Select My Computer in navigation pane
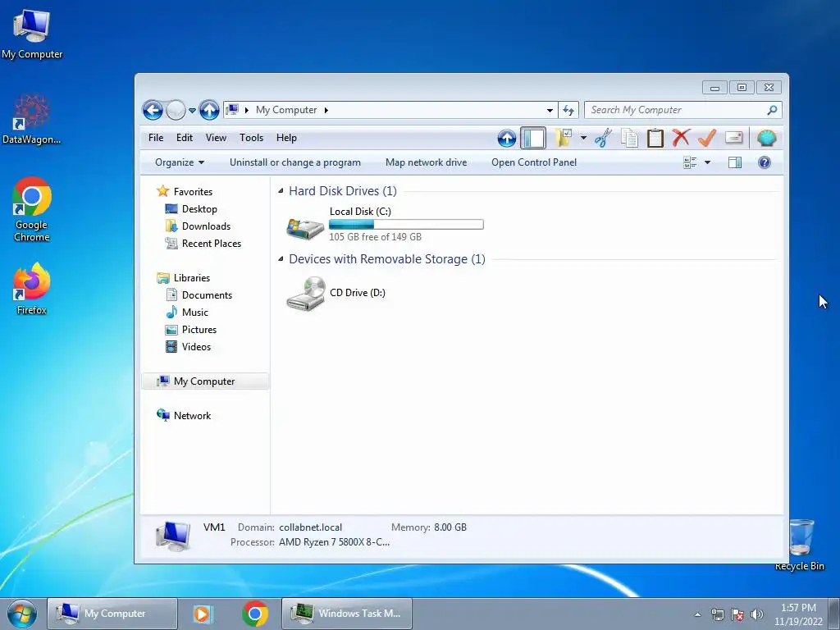840x630 pixels. [x=205, y=381]
